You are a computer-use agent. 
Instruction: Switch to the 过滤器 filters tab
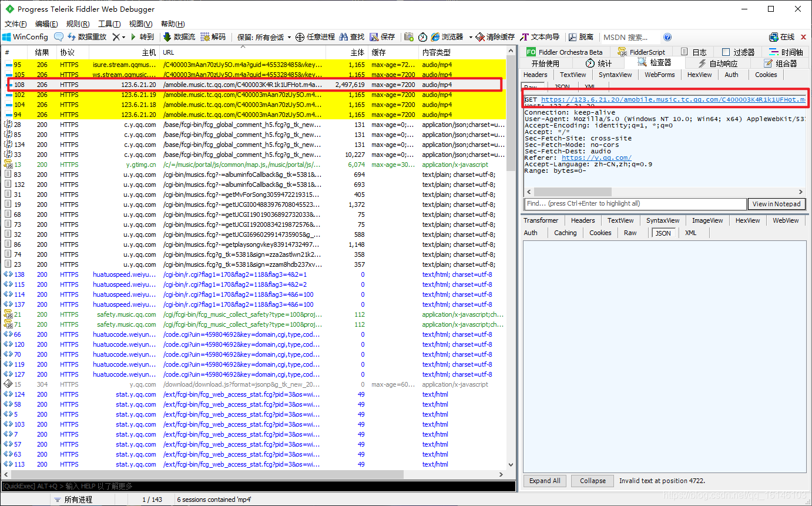click(x=738, y=52)
